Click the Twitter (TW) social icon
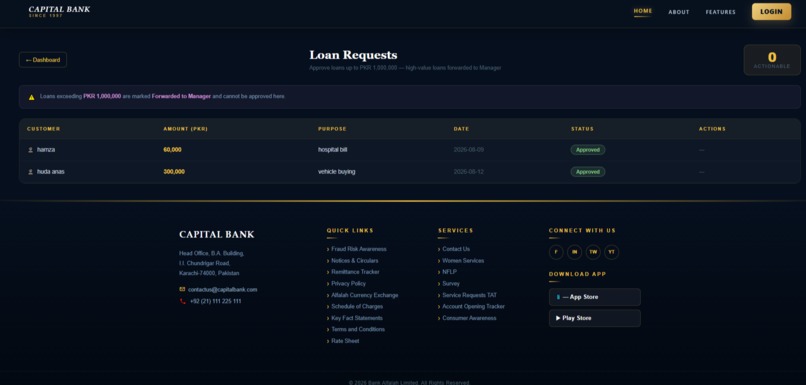This screenshot has width=806, height=385. tap(593, 252)
